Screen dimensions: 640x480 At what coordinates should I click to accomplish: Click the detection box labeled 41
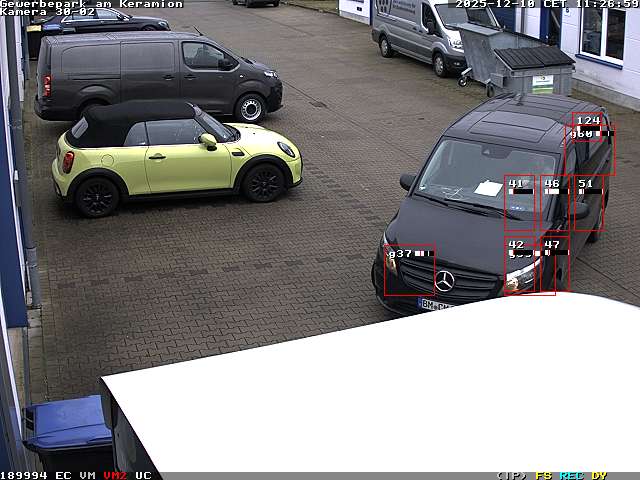coord(519,203)
